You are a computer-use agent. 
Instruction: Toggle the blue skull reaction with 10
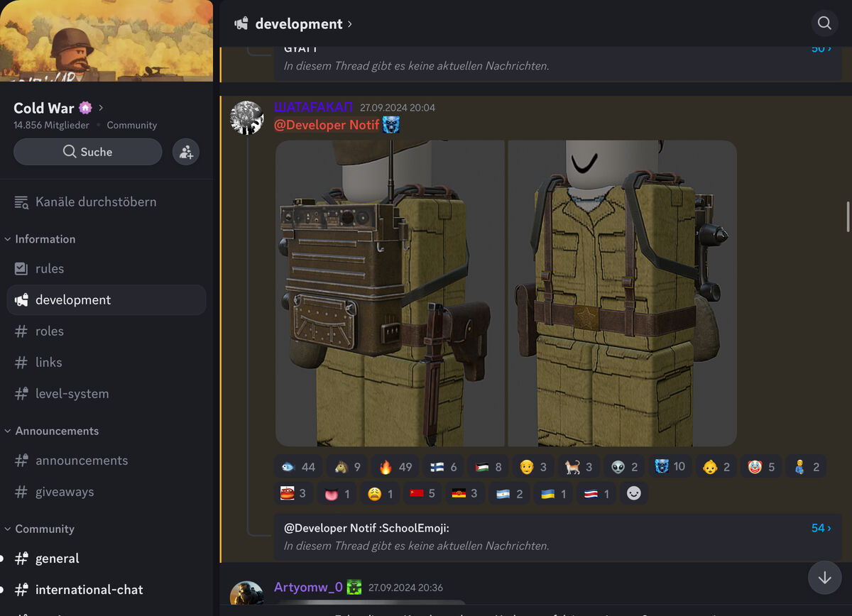(670, 466)
